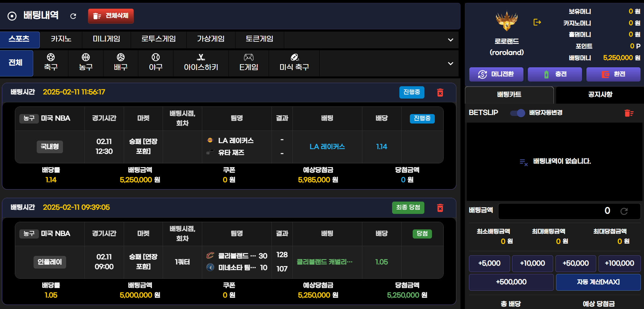
Task: Toggle the 배당자동변경 switch
Action: tap(517, 113)
